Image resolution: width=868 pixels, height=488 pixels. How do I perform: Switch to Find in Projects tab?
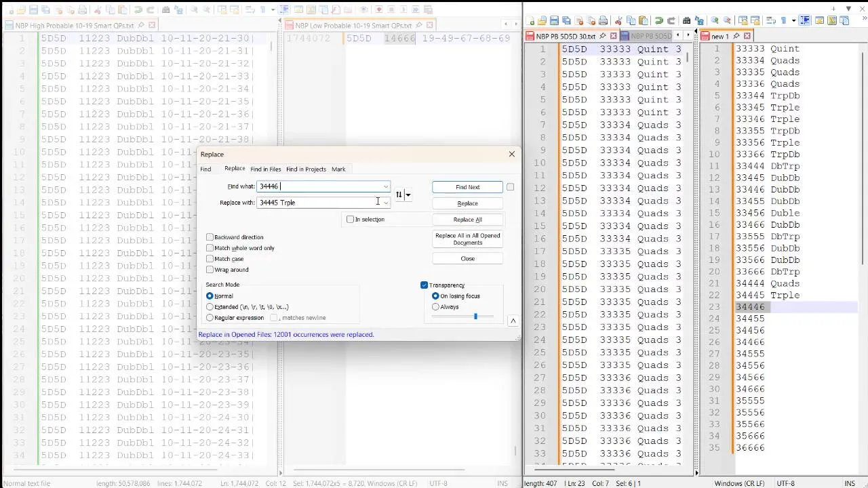(306, 169)
